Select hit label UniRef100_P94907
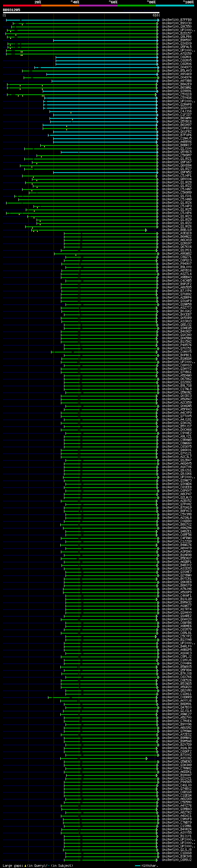The height and width of the screenshot is (868, 197). tap(177, 264)
